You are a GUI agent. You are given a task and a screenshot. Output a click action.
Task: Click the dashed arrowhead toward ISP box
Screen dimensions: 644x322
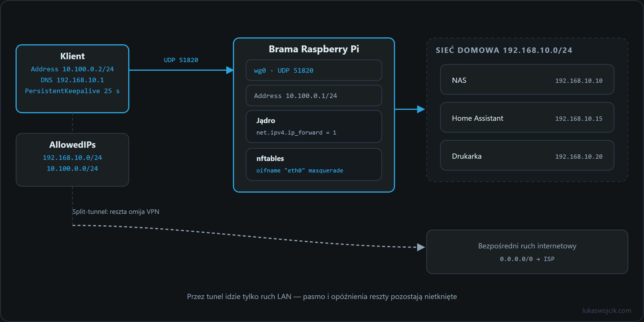tap(421, 247)
